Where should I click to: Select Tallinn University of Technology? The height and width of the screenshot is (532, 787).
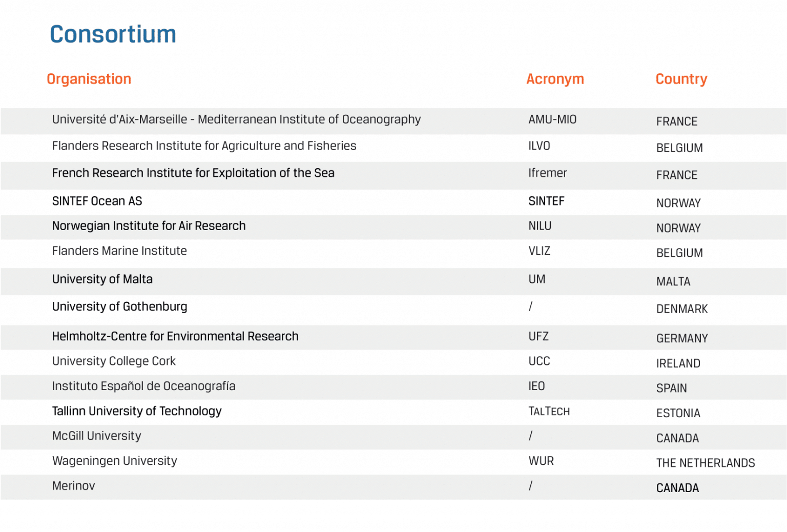137,411
